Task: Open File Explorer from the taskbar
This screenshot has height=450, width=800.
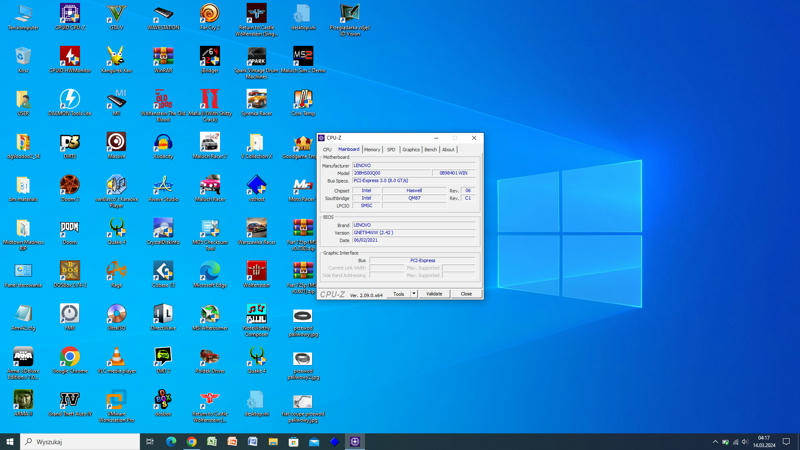Action: click(273, 441)
